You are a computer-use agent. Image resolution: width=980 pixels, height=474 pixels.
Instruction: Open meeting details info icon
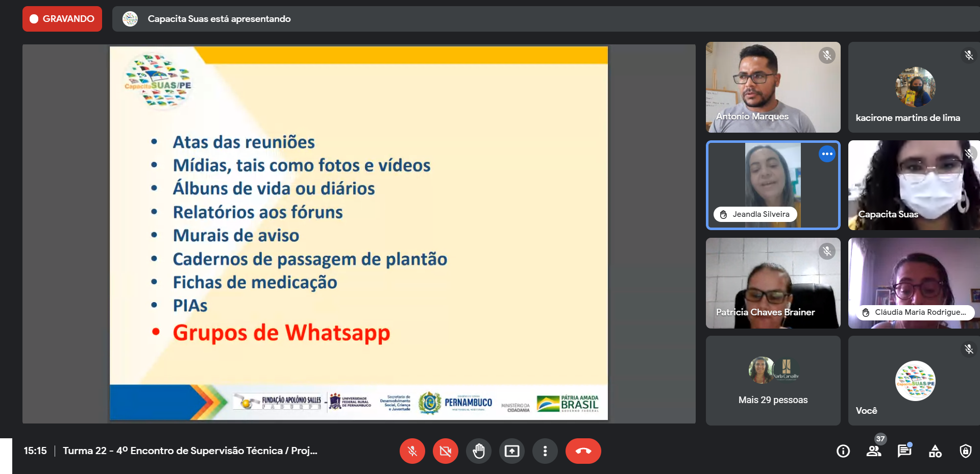point(843,451)
